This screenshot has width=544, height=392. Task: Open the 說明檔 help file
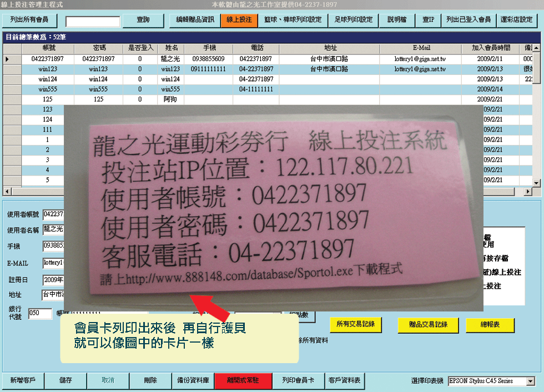[397, 20]
